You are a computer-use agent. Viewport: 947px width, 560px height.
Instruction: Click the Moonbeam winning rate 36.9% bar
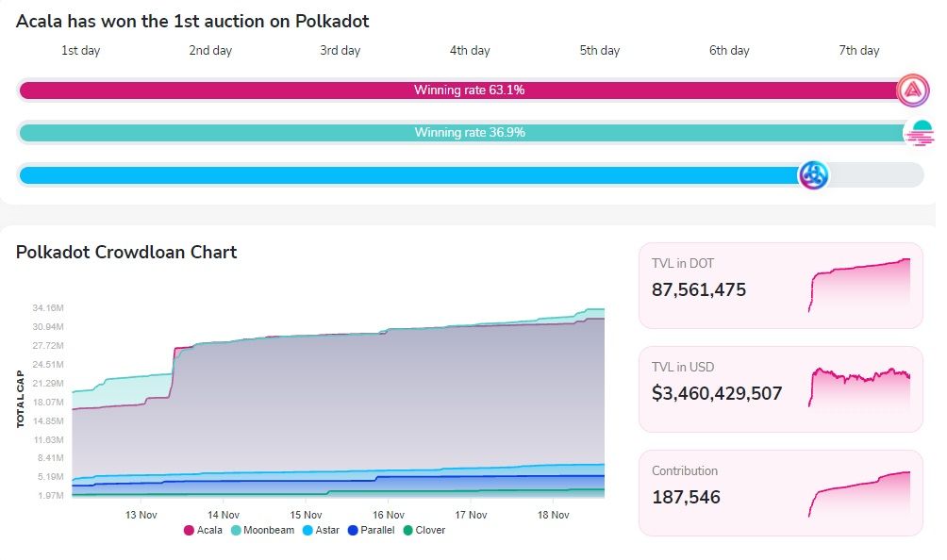(x=469, y=133)
